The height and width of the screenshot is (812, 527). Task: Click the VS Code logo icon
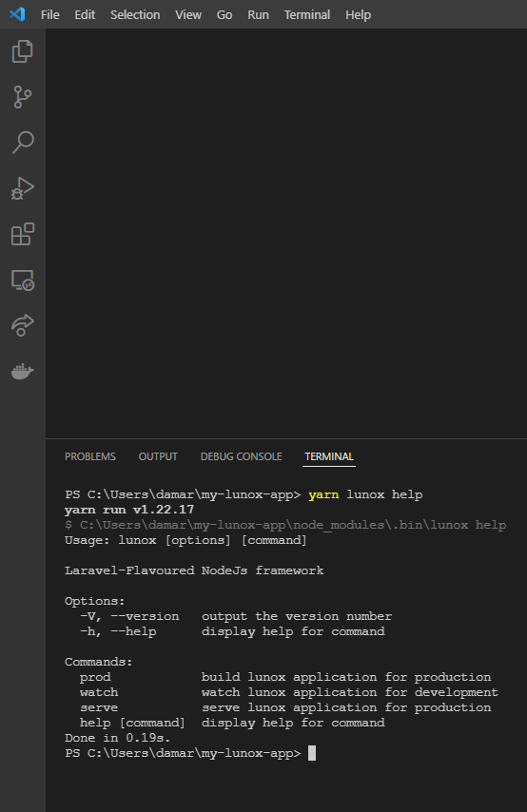(17, 14)
